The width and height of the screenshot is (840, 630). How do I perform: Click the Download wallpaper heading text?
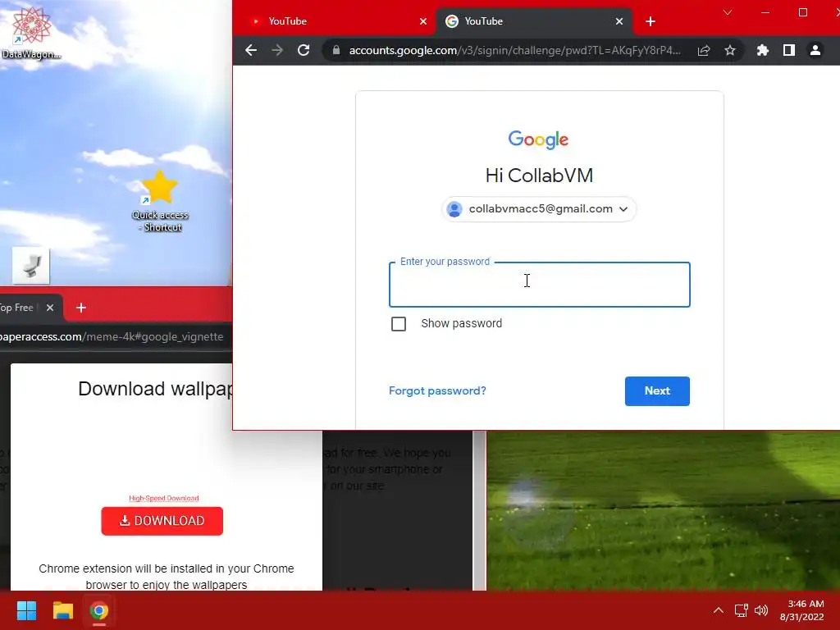(x=155, y=389)
